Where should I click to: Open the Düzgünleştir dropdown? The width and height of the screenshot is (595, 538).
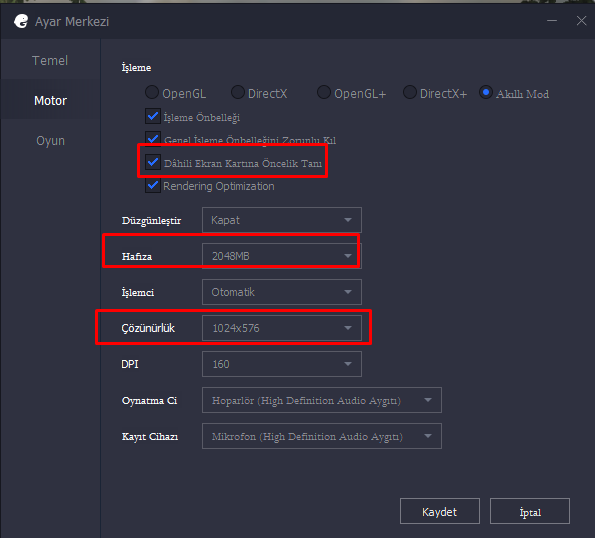(x=282, y=220)
